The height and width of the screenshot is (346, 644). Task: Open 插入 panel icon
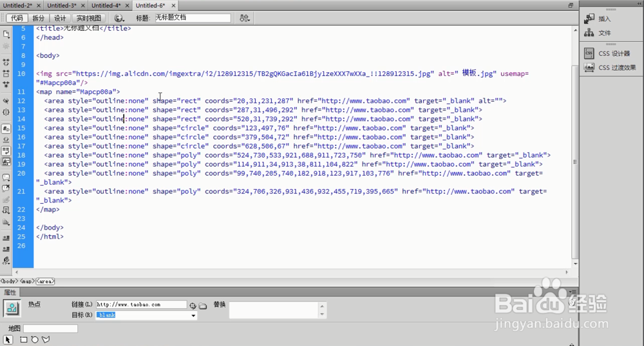click(x=589, y=19)
